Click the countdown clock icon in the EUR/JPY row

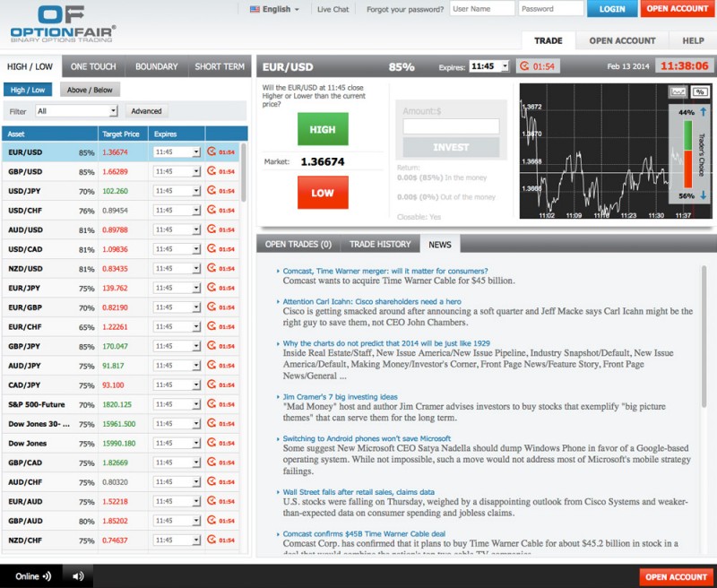coord(212,288)
